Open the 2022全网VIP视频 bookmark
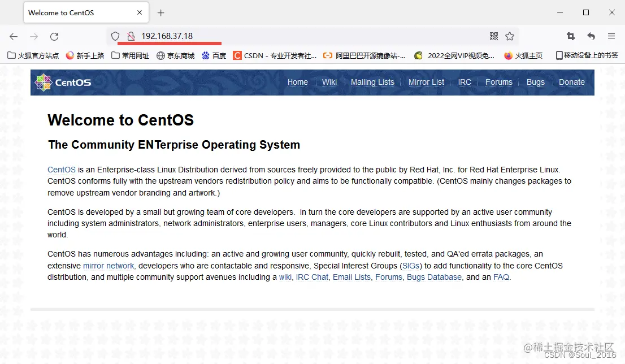The height and width of the screenshot is (364, 625). [x=454, y=55]
